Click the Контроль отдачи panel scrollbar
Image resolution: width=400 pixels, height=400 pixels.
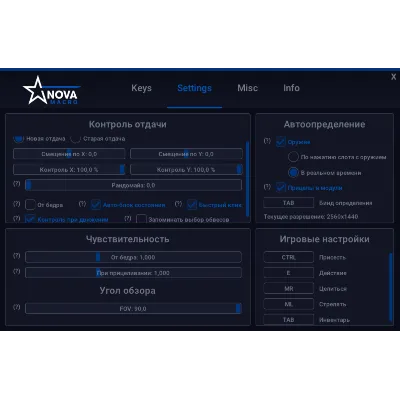247,179
